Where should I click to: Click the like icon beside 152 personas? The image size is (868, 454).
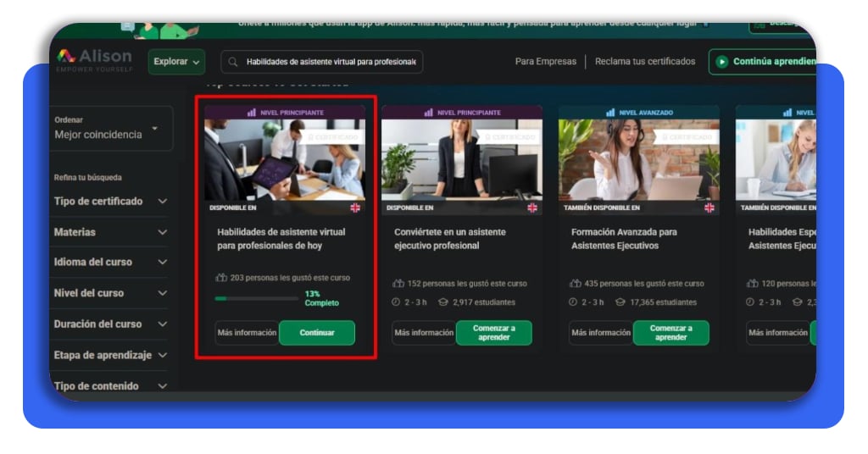tap(398, 283)
